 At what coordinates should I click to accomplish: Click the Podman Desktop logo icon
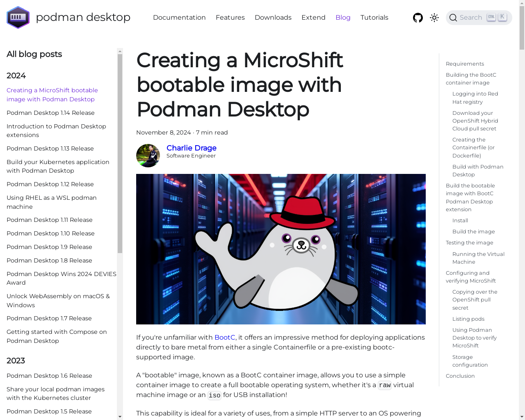[x=18, y=17]
